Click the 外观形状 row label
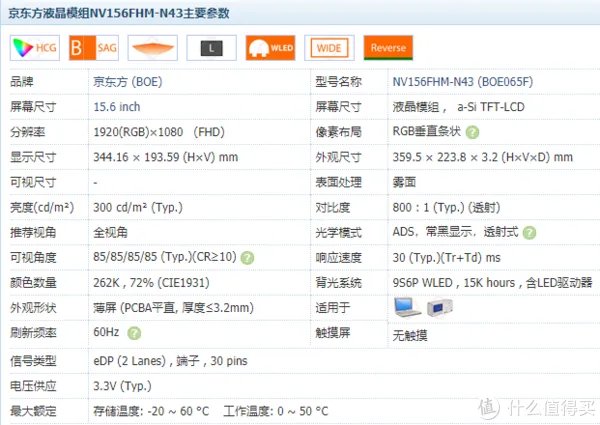600x425 pixels. [33, 308]
